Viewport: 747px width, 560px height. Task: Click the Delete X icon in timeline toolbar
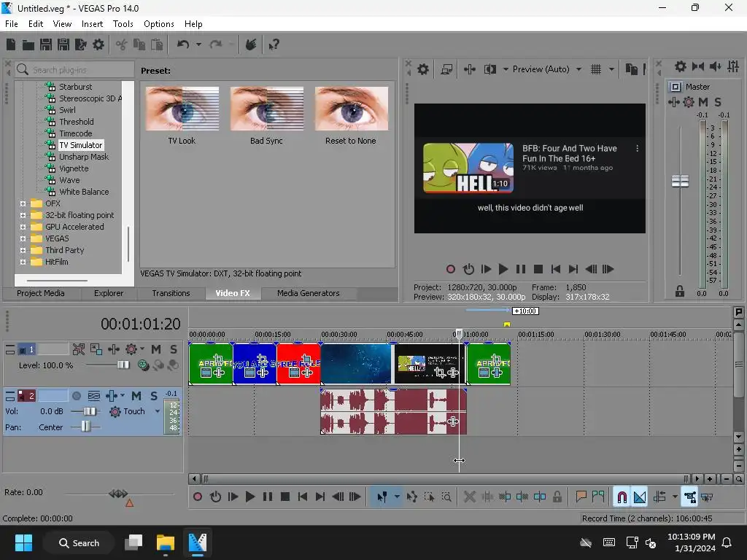click(x=469, y=497)
